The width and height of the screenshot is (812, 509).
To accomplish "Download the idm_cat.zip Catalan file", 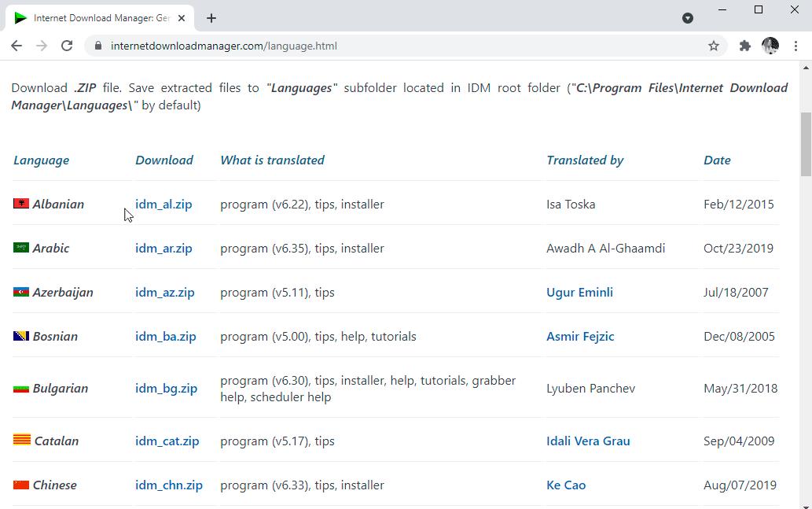I will coord(167,441).
